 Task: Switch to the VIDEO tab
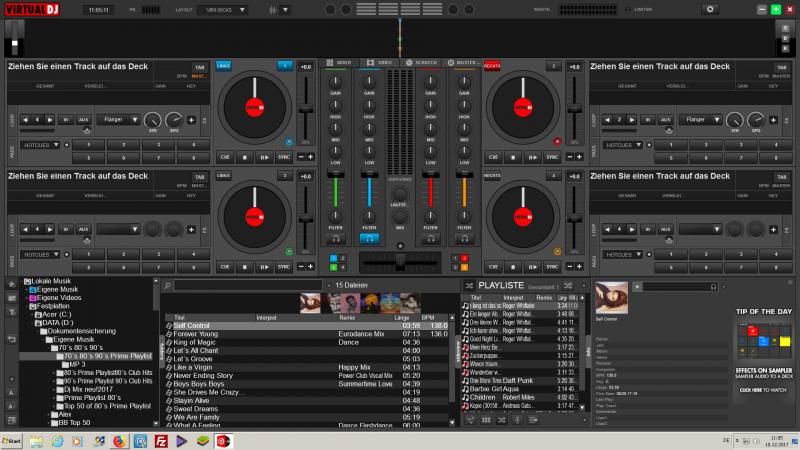(x=380, y=63)
